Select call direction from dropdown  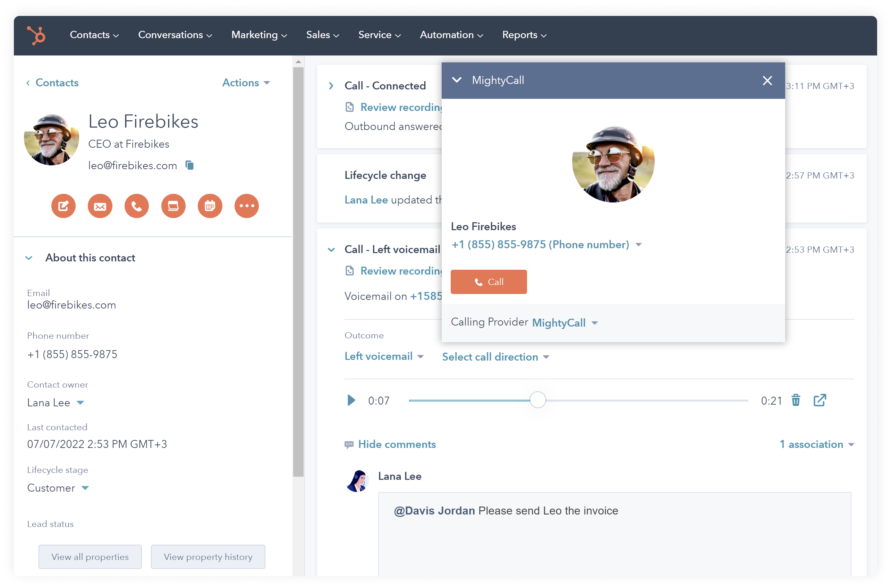495,357
